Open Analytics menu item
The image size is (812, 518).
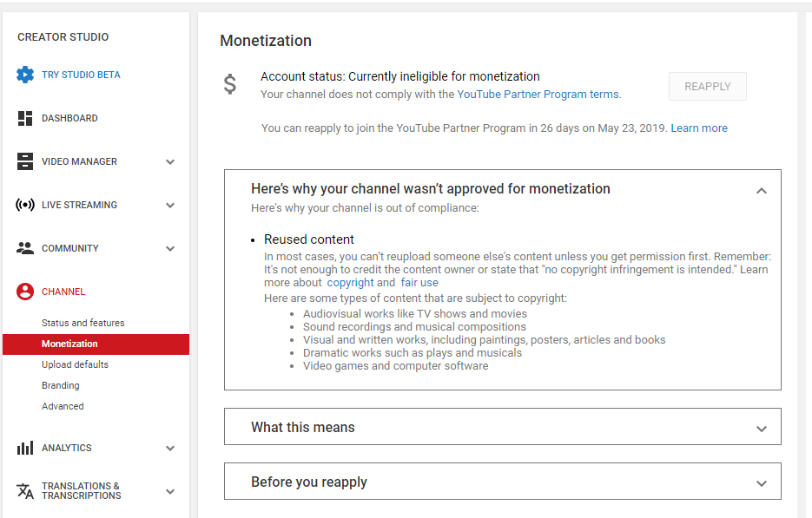66,448
